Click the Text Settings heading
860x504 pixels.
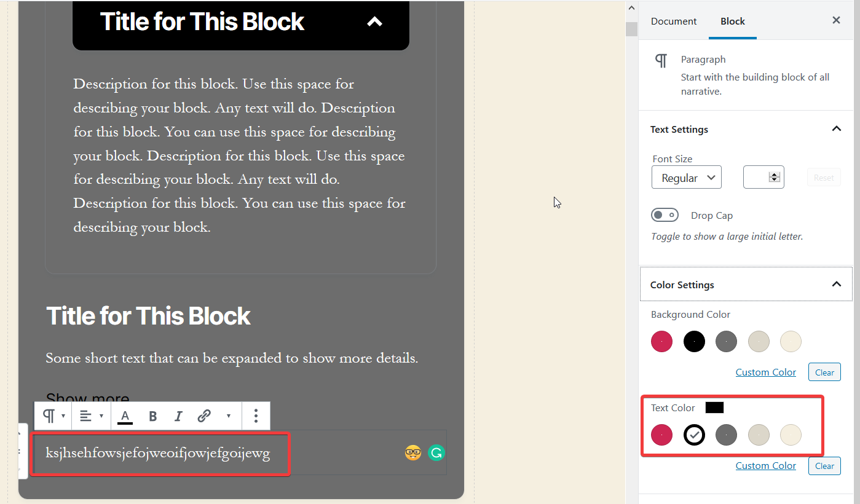[679, 129]
